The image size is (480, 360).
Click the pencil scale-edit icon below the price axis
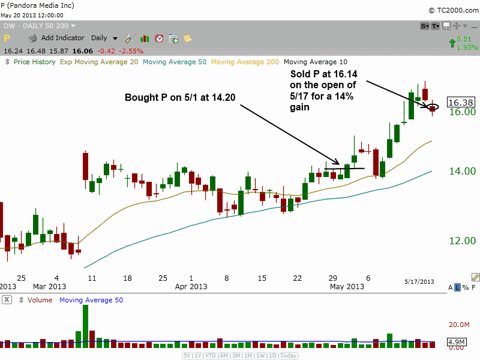[475, 277]
